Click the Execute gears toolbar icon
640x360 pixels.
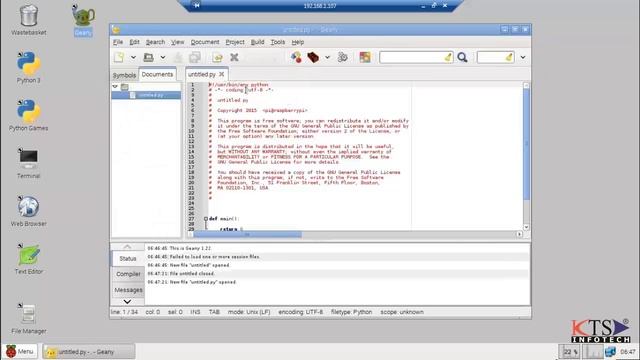343,57
